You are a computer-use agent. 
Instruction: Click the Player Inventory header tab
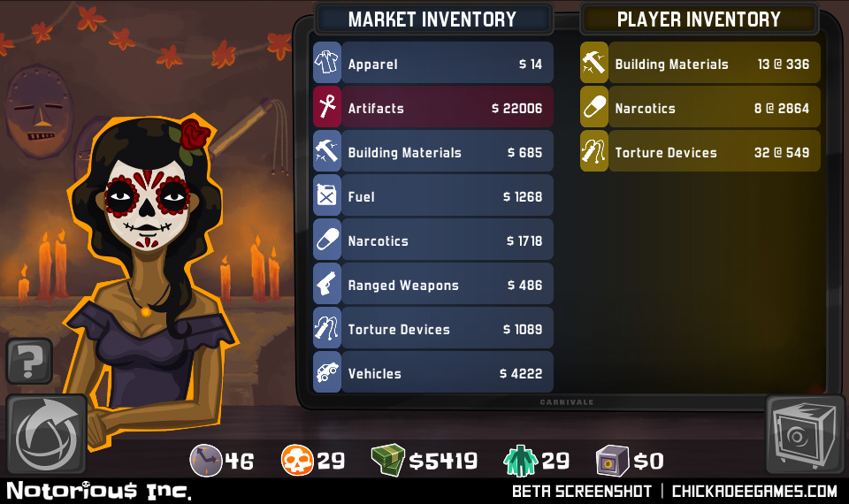pyautogui.click(x=699, y=19)
